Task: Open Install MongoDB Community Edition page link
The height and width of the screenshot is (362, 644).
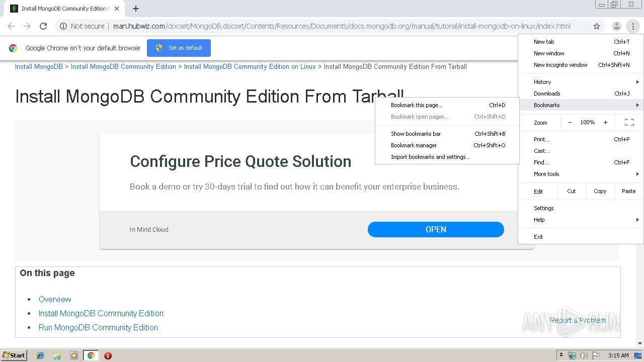Action: [101, 313]
